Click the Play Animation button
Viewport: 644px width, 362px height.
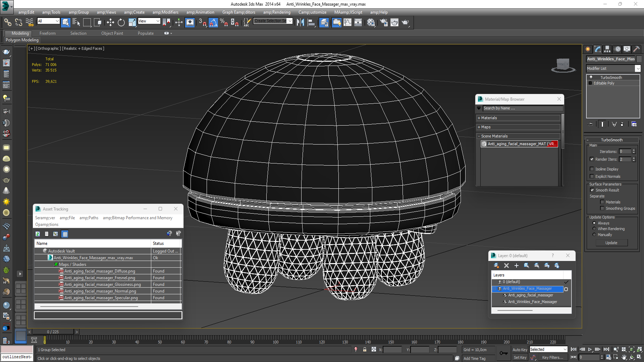590,350
